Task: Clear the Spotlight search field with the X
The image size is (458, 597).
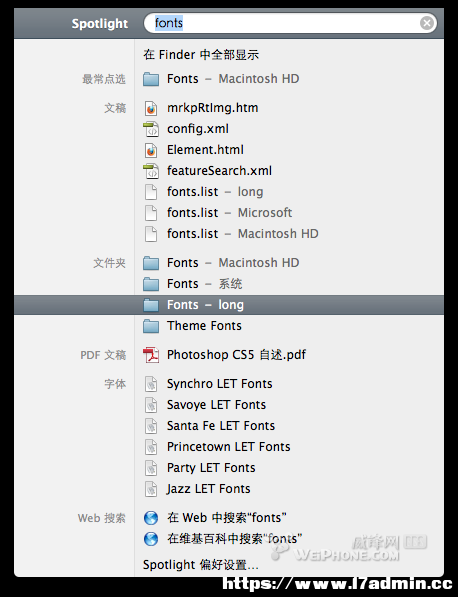Action: [427, 23]
